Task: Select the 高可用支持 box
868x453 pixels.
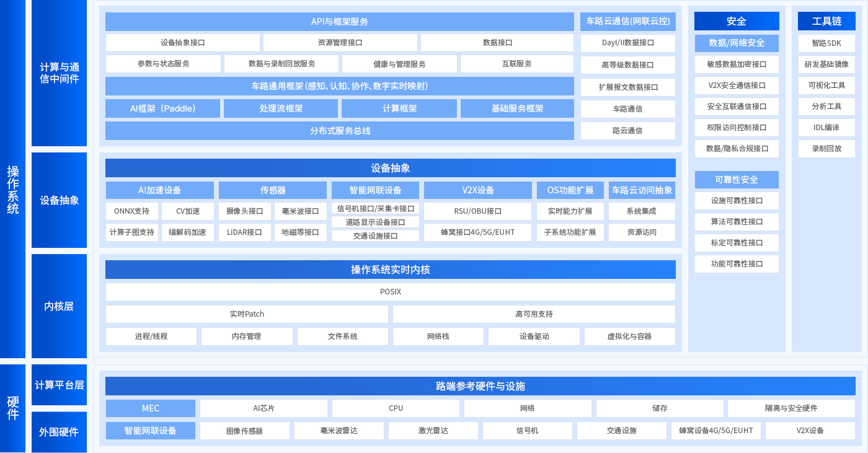Action: click(x=534, y=314)
